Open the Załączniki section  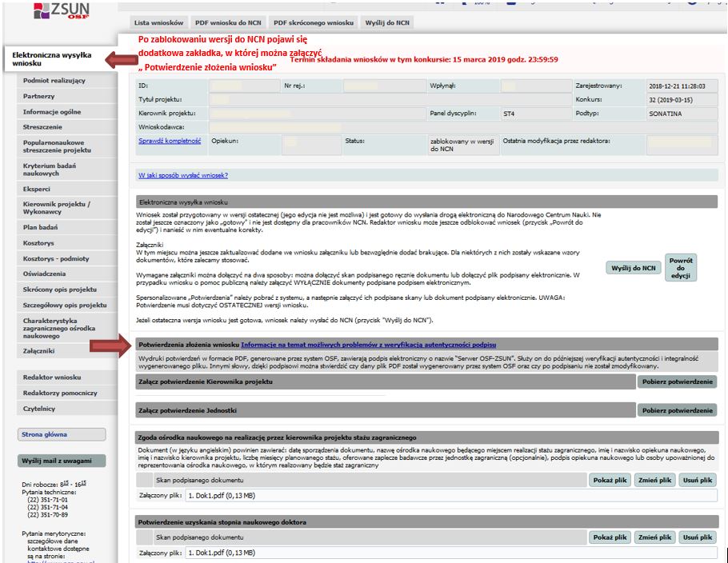67,351
